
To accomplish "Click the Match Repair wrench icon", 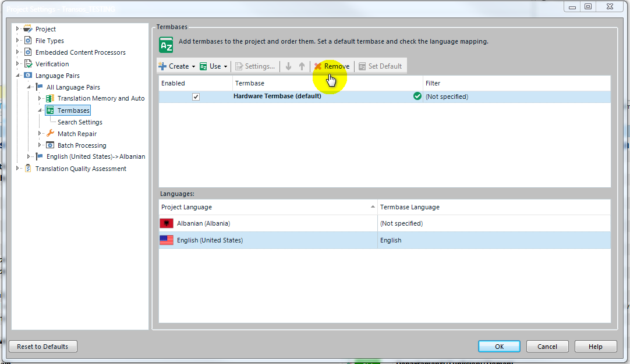I will [50, 134].
